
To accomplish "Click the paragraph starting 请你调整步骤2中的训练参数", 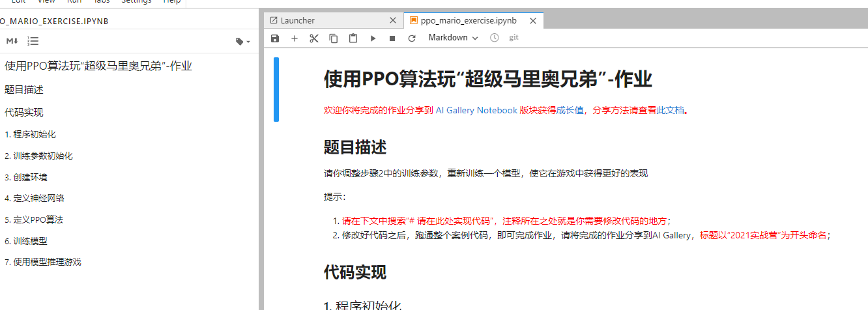I will coord(486,174).
